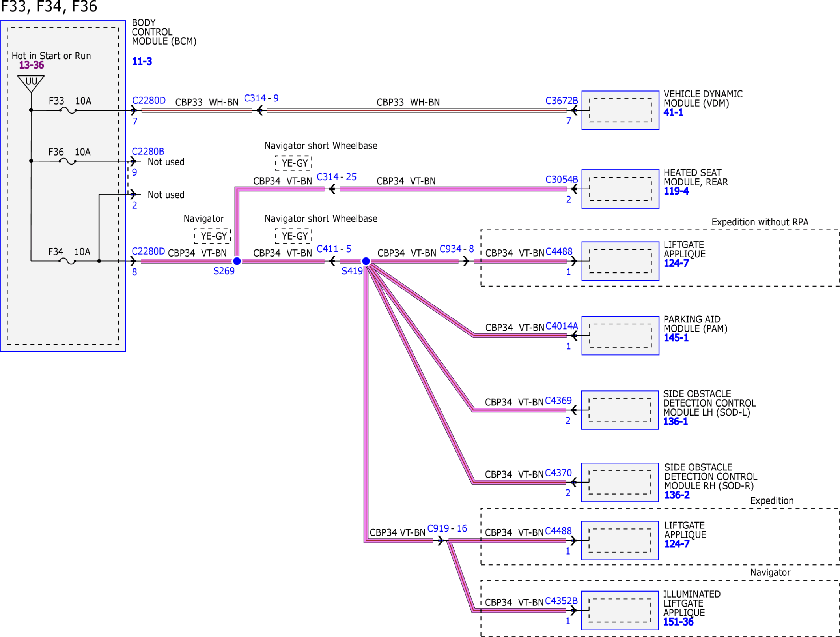Open the 145-1 Parking Aid Module link
This screenshot has height=637, width=840.
[x=676, y=337]
